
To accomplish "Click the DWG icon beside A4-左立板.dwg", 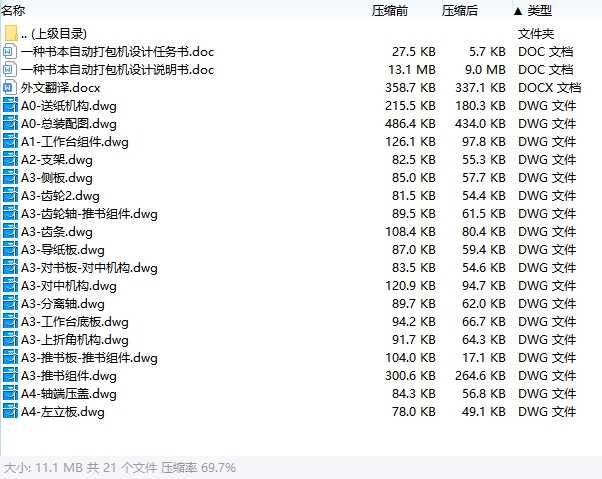I will 10,412.
